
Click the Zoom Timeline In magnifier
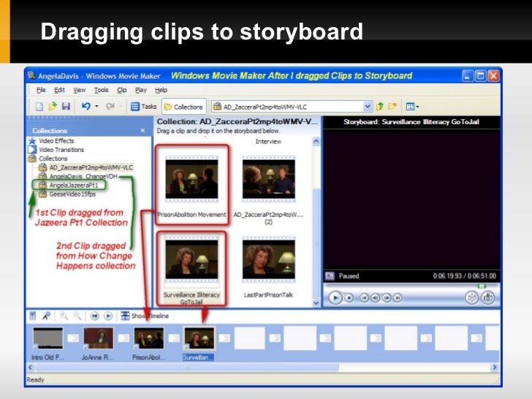64,316
